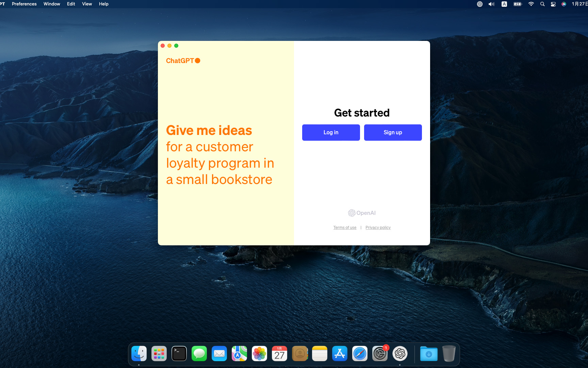588x368 pixels.
Task: Open Spotlight search magnifier
Action: [x=542, y=4]
